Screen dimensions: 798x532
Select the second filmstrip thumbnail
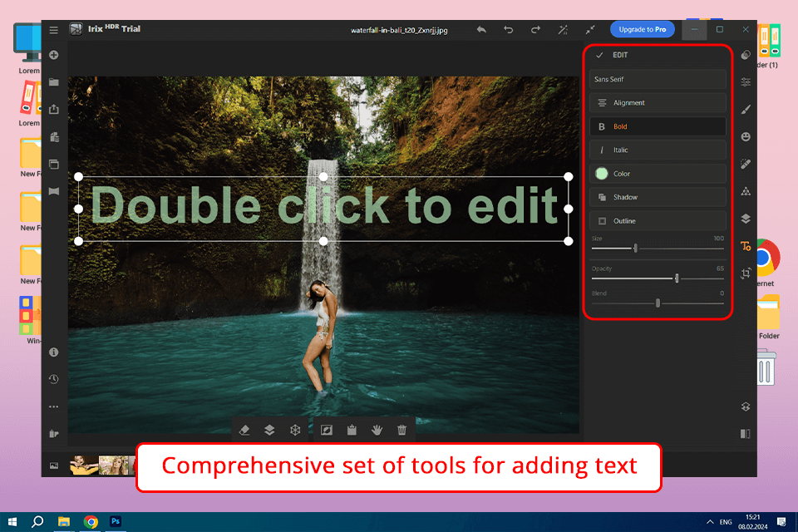click(114, 465)
